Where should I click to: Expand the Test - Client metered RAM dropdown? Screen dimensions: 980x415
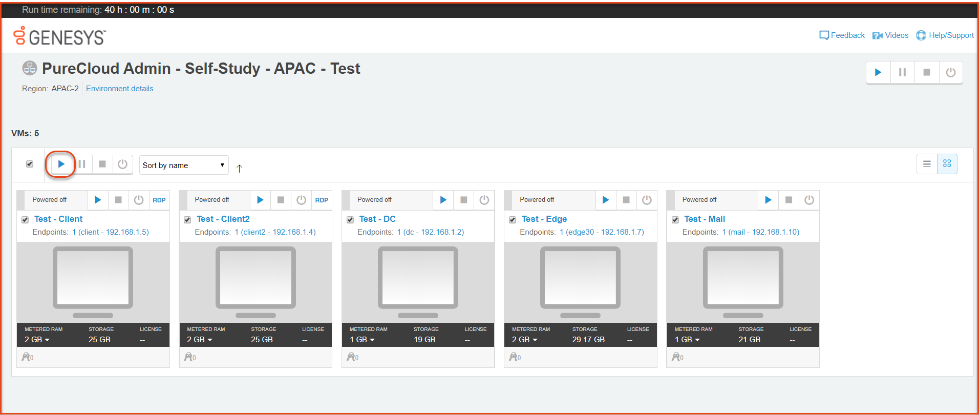click(x=37, y=340)
